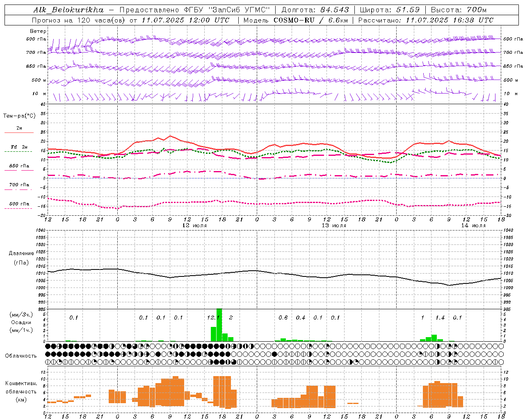The height and width of the screenshot is (420, 525).
Task: Click the 14 июля date label
Action: (x=473, y=226)
